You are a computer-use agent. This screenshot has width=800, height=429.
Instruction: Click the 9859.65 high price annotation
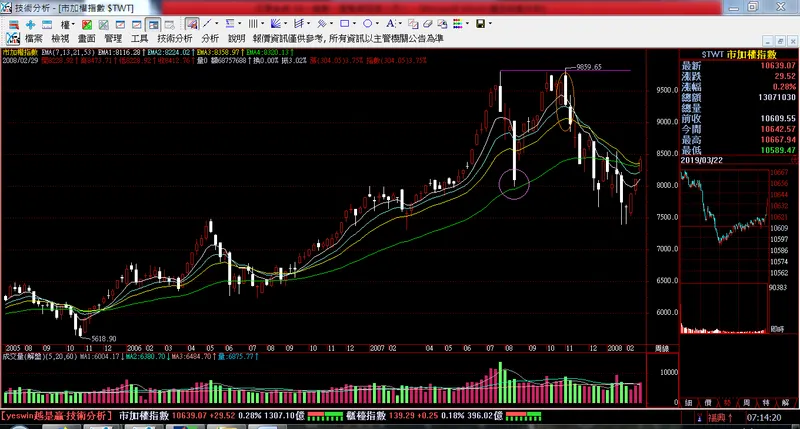(x=589, y=67)
